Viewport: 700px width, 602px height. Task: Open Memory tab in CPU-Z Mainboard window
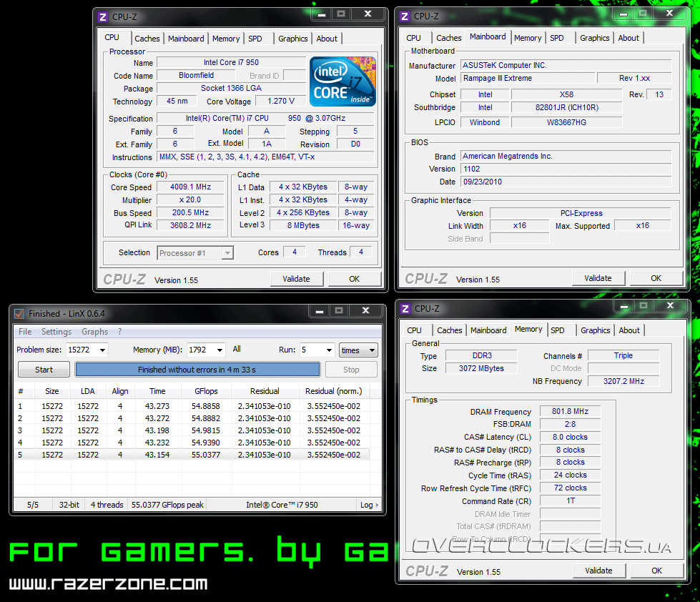(x=527, y=39)
